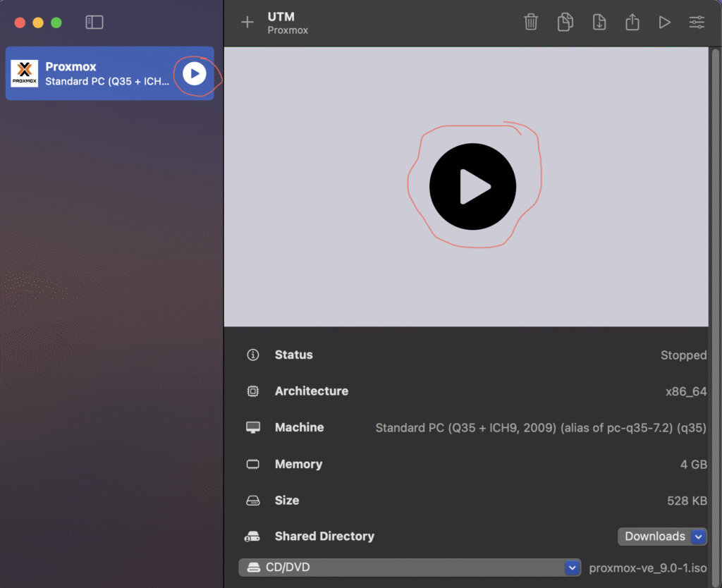Click the Proxmox logo thumbnail

tap(25, 73)
